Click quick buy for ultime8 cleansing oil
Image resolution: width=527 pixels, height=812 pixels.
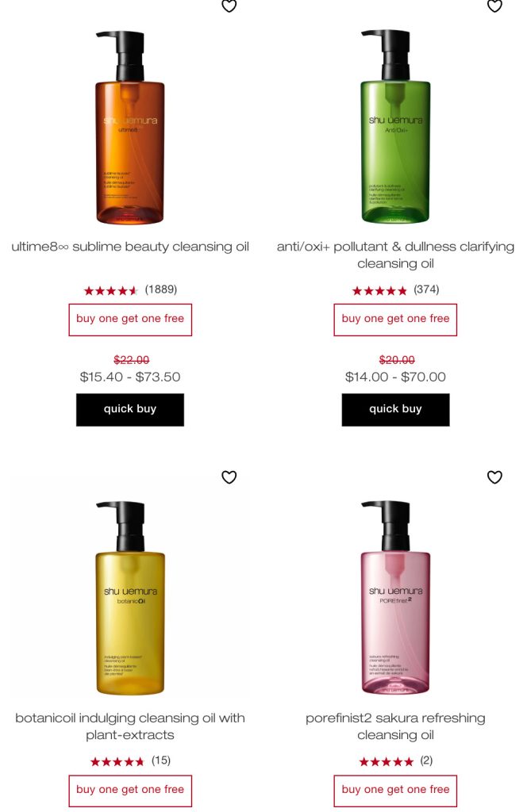(130, 410)
